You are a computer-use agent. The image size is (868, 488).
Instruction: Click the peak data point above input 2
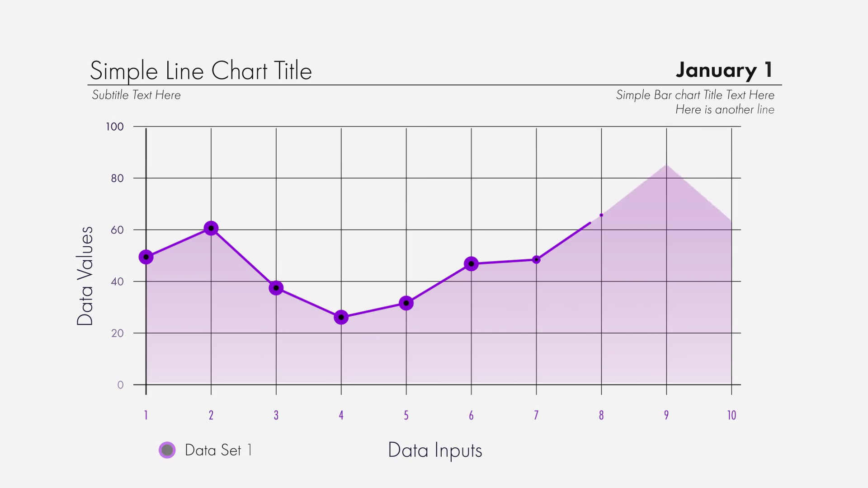[211, 228]
